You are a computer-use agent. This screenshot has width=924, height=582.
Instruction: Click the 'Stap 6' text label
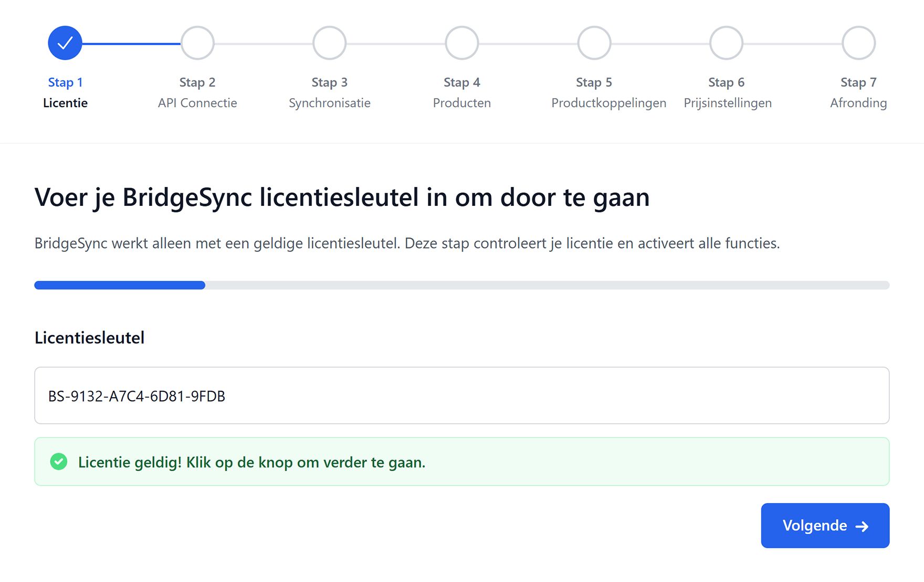727,82
